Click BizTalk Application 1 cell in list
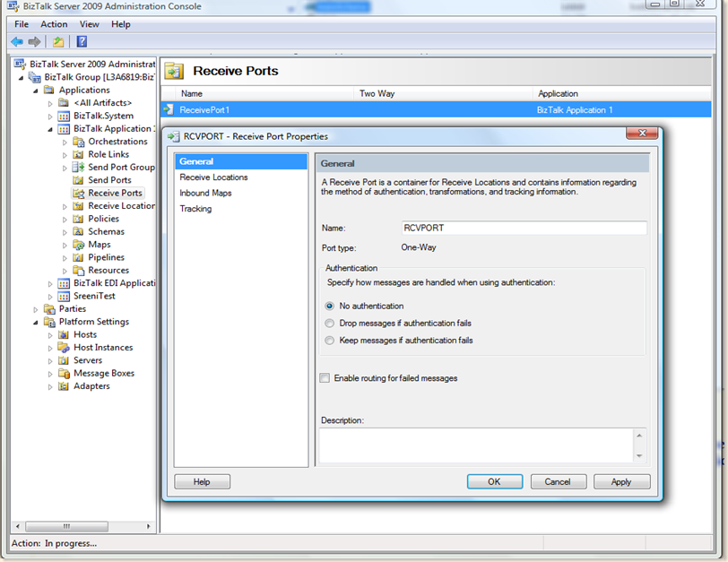The width and height of the screenshot is (728, 562). pos(575,110)
